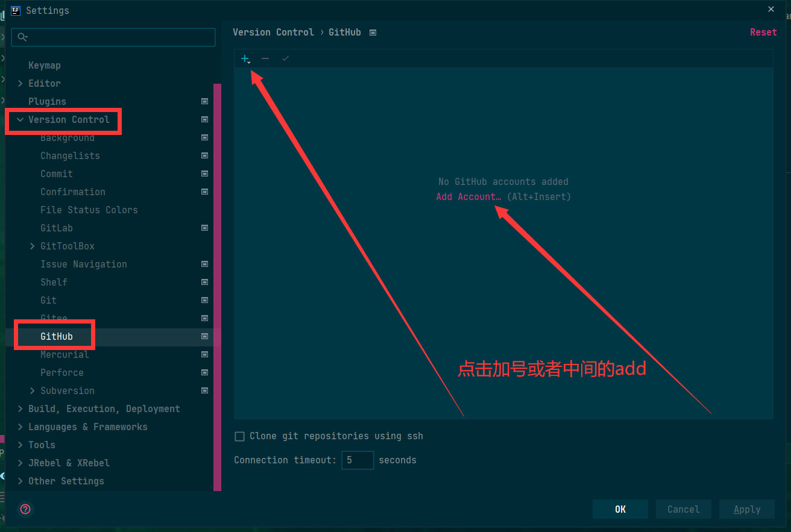This screenshot has width=791, height=532.
Task: Click the project icon beside GitLab
Action: pos(205,228)
